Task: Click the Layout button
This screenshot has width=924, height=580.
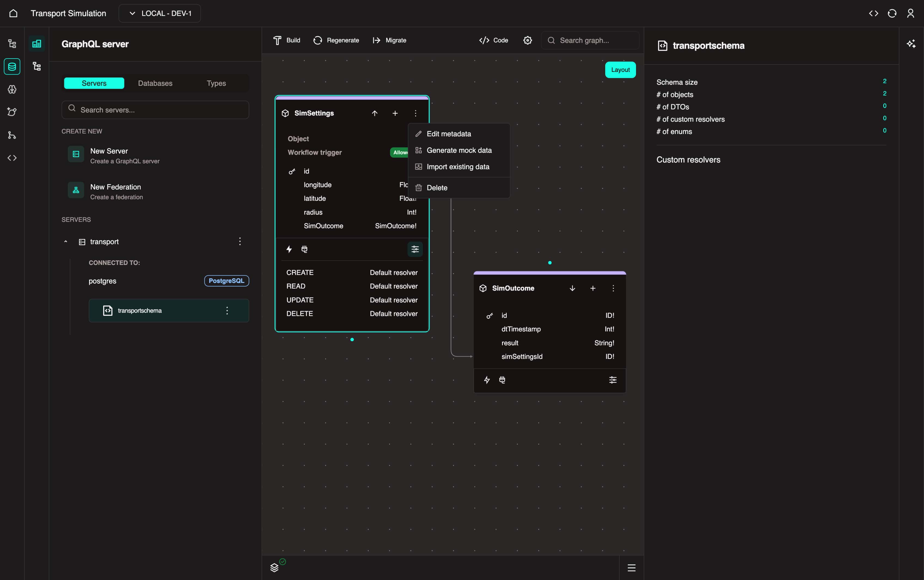Action: [x=620, y=70]
